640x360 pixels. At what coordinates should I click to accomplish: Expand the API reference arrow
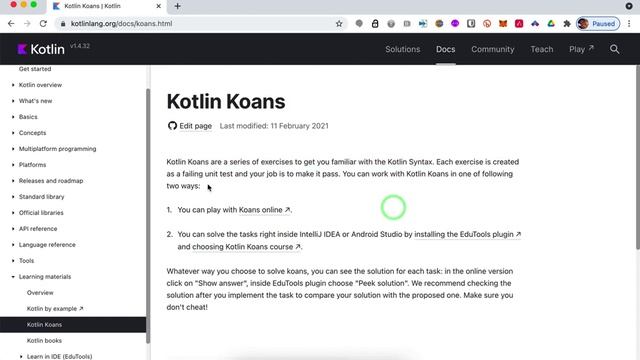[x=13, y=229]
